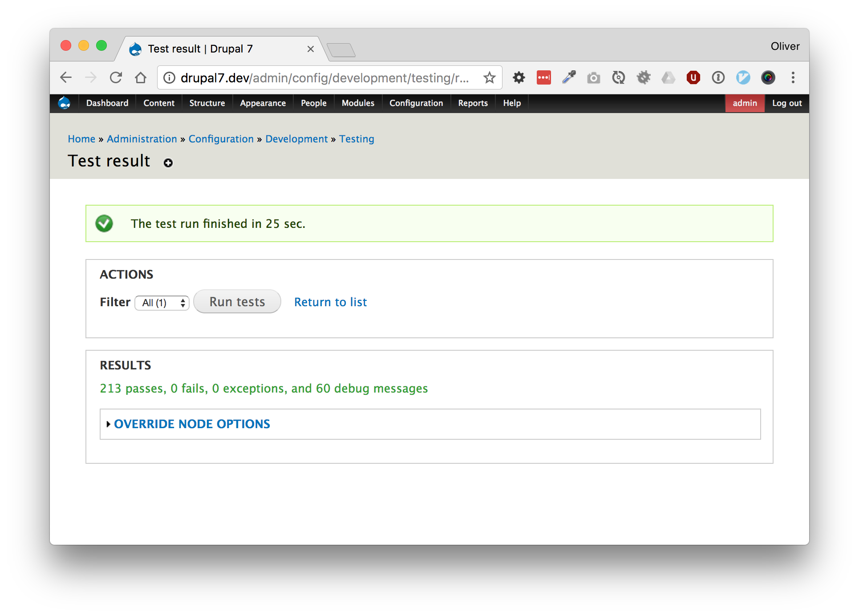
Task: Open the Filter dropdown showing All (1)
Action: tap(162, 303)
